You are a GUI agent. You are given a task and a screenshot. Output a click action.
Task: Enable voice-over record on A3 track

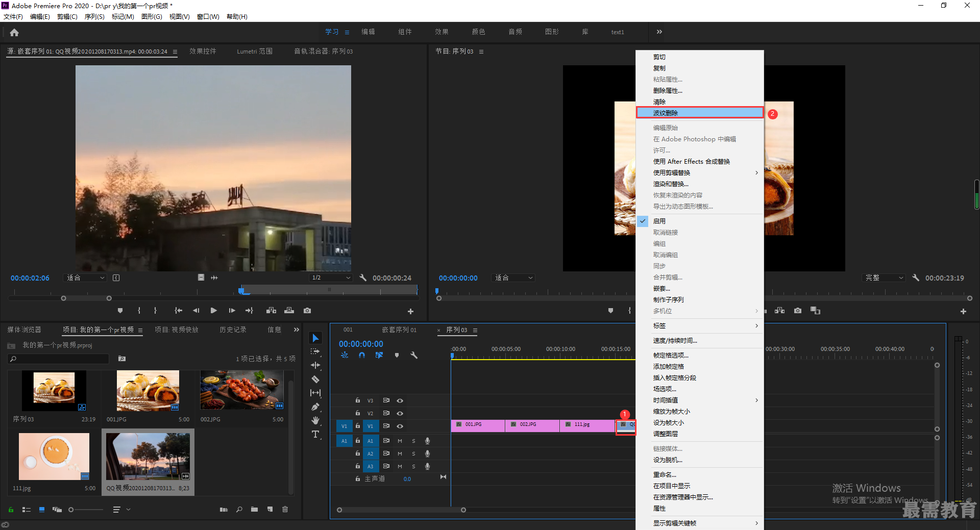pyautogui.click(x=427, y=466)
